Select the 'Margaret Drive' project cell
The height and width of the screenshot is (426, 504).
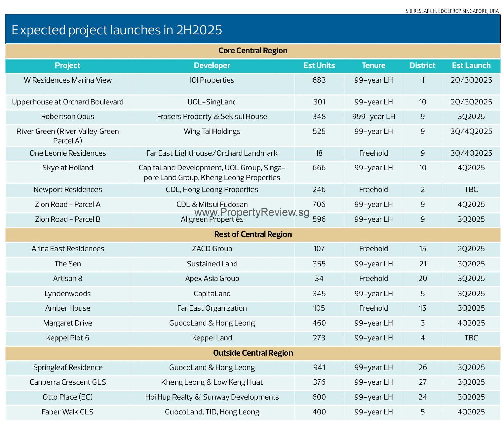(68, 323)
